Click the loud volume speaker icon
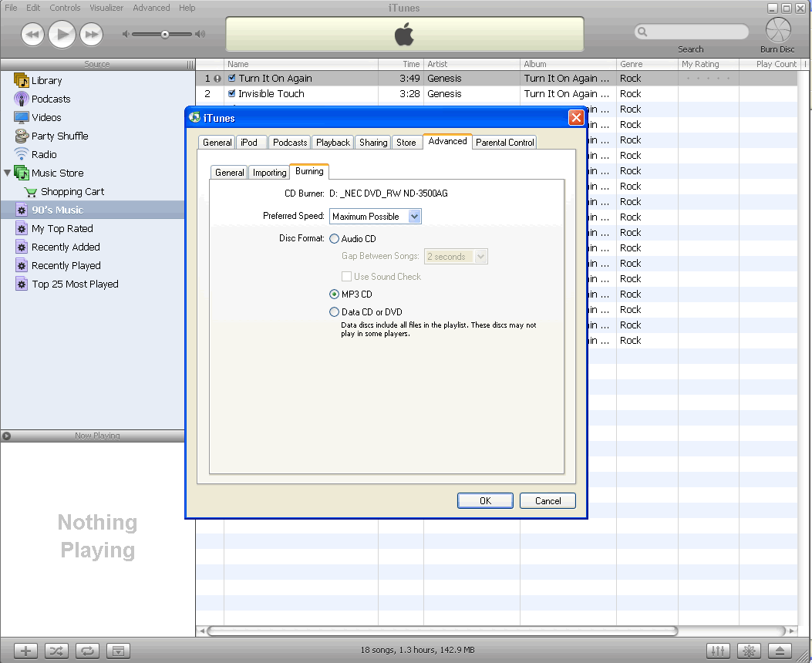812x663 pixels. 200,34
